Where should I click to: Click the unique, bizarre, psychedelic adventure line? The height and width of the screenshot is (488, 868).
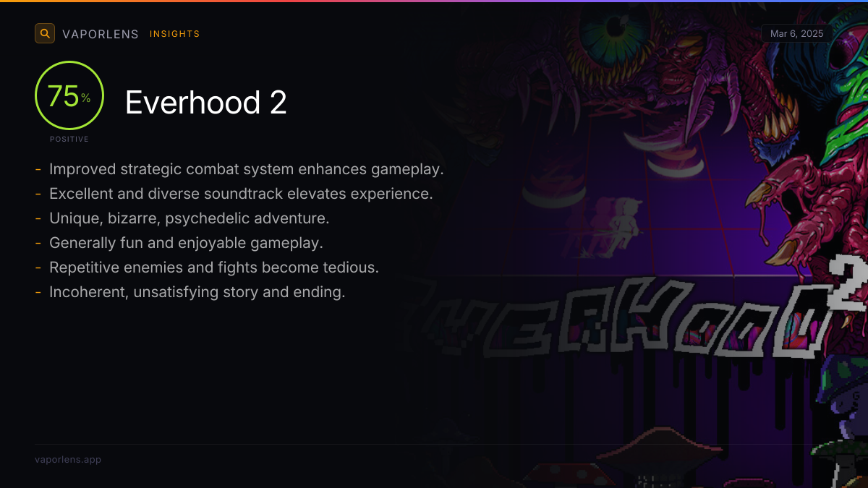(x=190, y=218)
